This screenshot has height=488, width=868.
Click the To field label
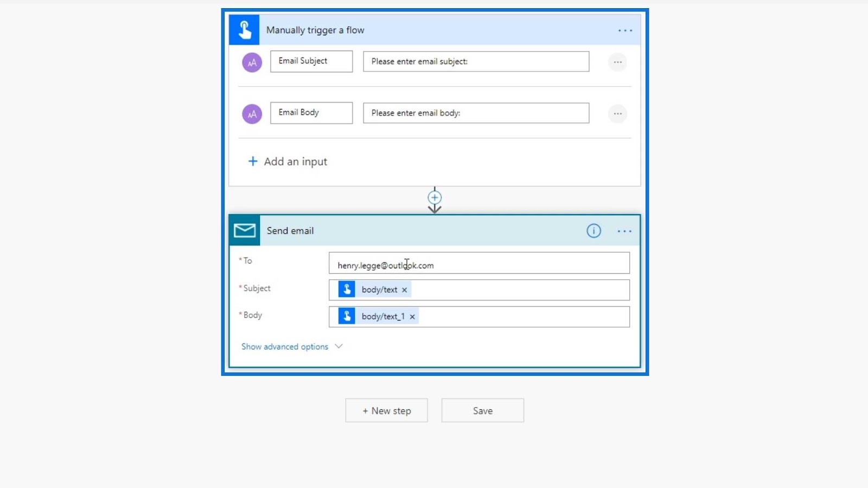[x=247, y=261]
